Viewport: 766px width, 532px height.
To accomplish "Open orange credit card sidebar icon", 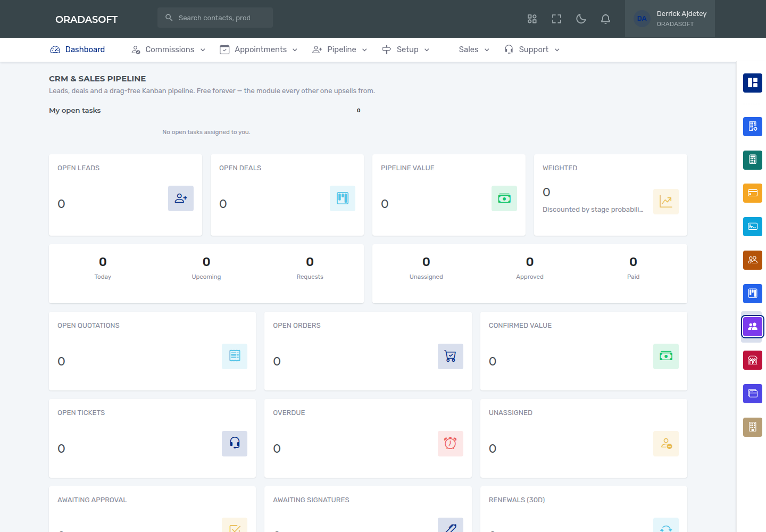I will 753,193.
